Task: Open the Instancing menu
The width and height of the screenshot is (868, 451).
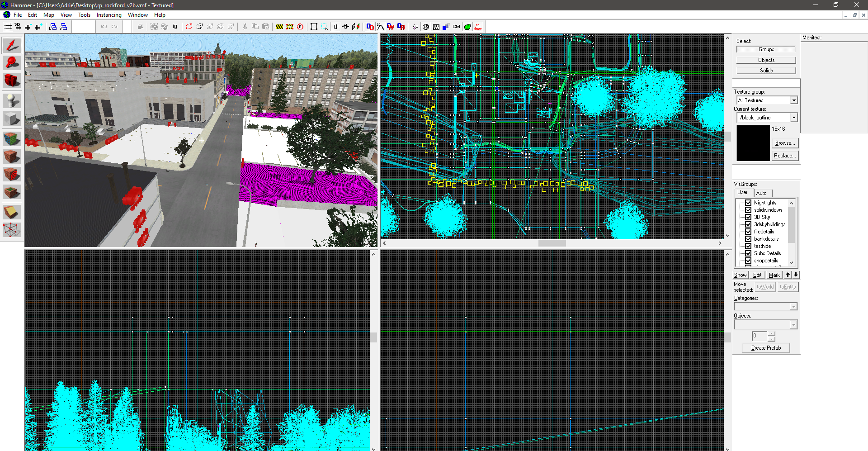Action: point(109,15)
